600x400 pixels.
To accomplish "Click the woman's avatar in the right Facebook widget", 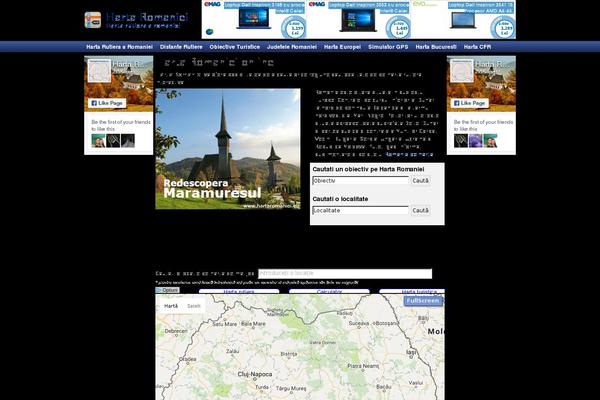I will (490, 141).
